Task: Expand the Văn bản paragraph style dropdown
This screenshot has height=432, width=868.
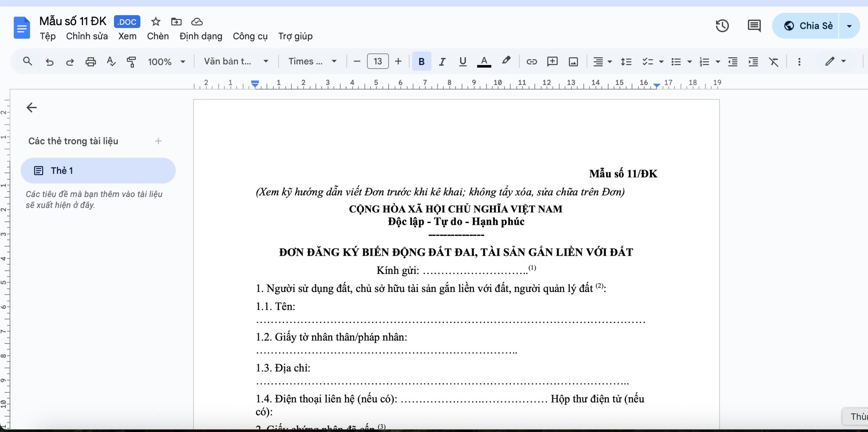Action: 236,61
